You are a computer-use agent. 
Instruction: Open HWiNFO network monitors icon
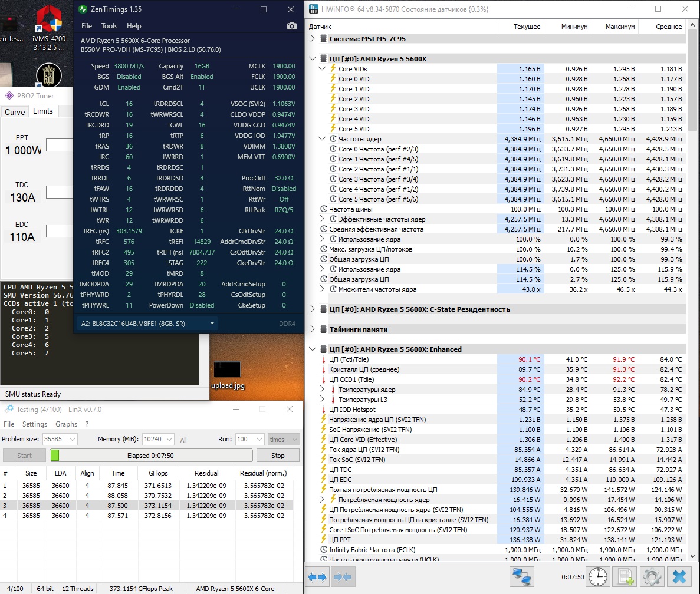[521, 576]
